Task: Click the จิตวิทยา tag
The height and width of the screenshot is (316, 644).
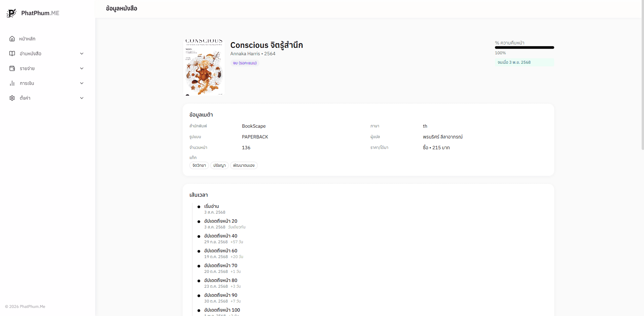Action: 199,165
